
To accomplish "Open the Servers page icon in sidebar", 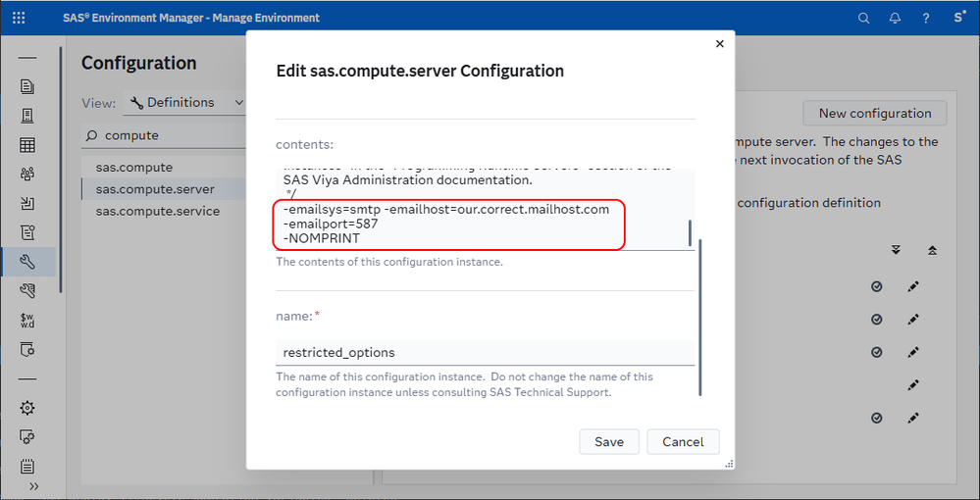I will point(27,116).
